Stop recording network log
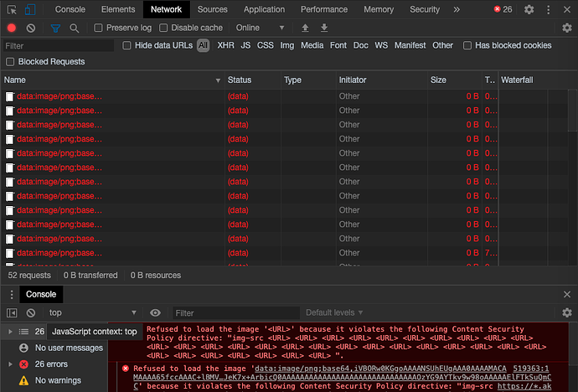The image size is (578, 392). (x=12, y=28)
